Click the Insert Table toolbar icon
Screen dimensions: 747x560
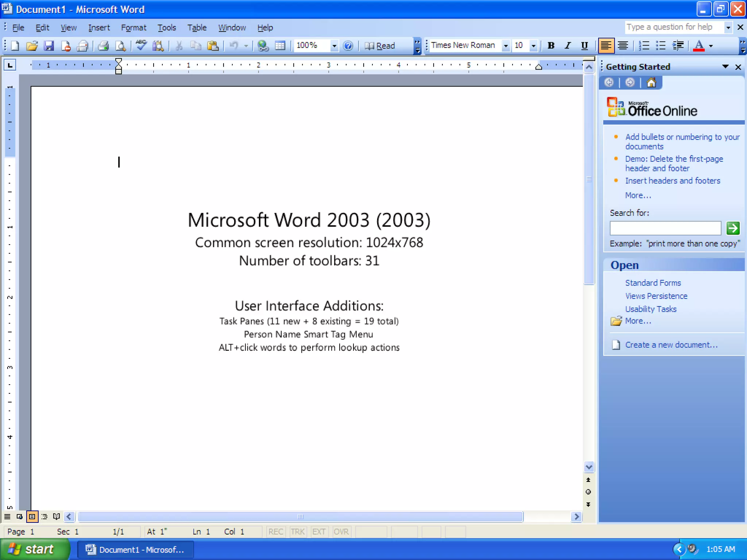[x=280, y=46]
